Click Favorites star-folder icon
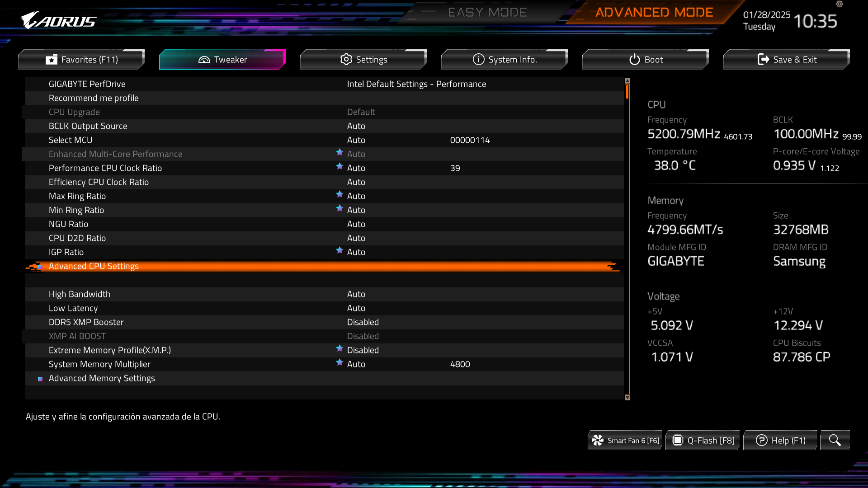Image resolution: width=868 pixels, height=488 pixels. click(52, 60)
